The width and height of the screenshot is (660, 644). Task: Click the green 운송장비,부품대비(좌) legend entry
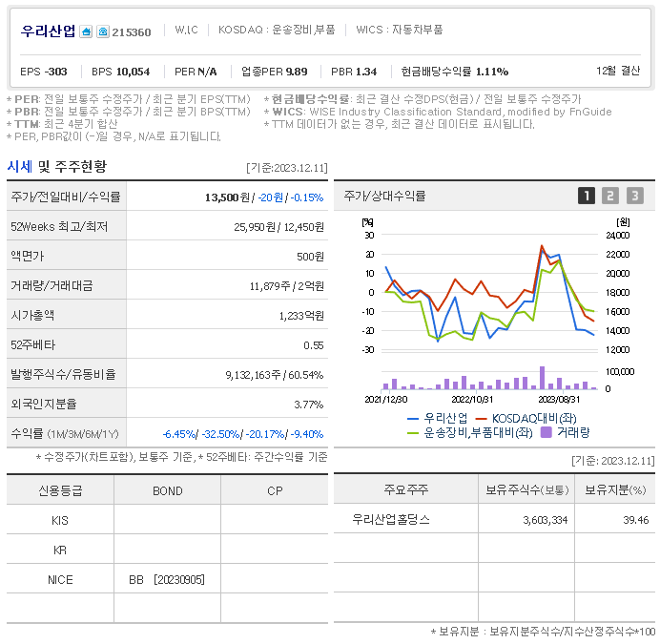click(470, 432)
